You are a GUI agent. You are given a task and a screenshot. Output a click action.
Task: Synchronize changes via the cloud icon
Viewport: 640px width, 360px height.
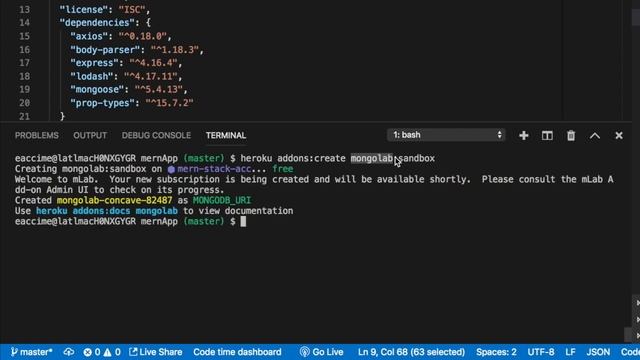click(69, 352)
